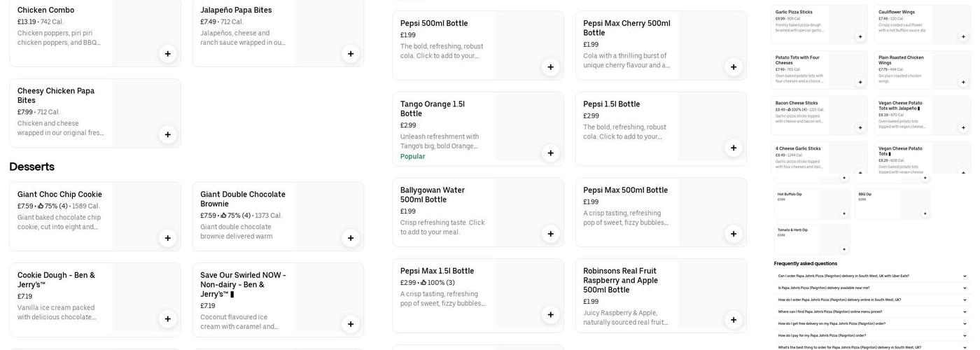Click 'Frequently asked questions' heading
Screen dimensions: 980x350
click(x=806, y=264)
